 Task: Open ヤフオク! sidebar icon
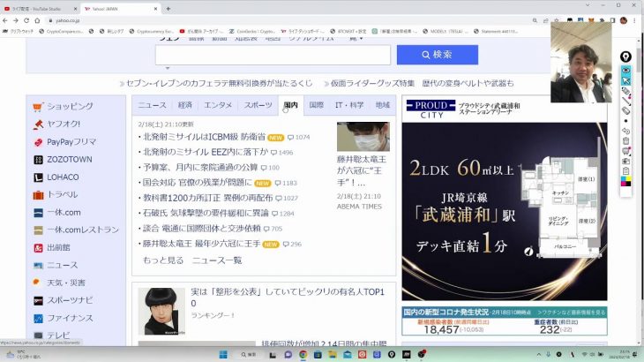click(38, 124)
